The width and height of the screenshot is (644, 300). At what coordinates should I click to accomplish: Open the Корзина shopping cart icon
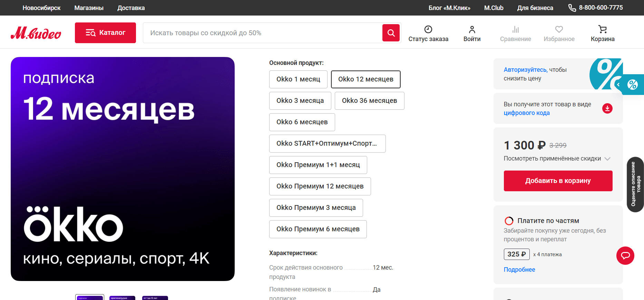602,29
